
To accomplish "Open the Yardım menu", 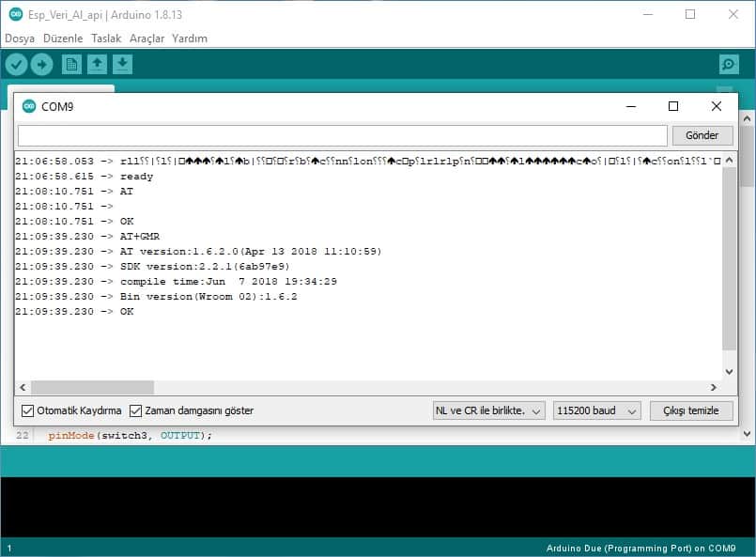I will point(190,39).
